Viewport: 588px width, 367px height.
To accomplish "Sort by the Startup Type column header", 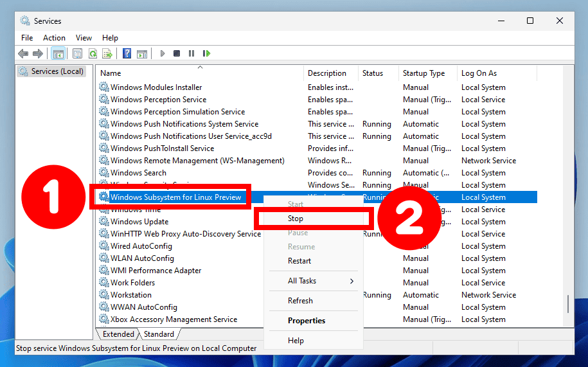I will point(428,73).
